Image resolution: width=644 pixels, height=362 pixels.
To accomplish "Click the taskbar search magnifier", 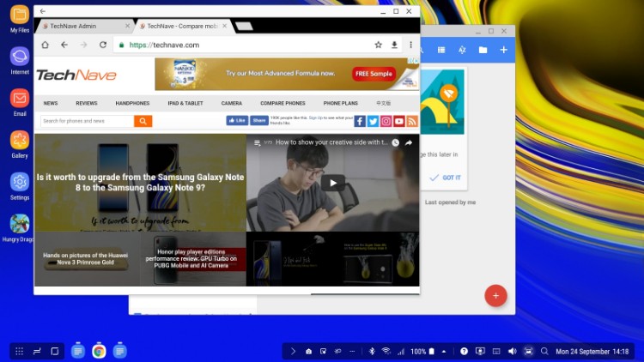I will click(x=544, y=352).
